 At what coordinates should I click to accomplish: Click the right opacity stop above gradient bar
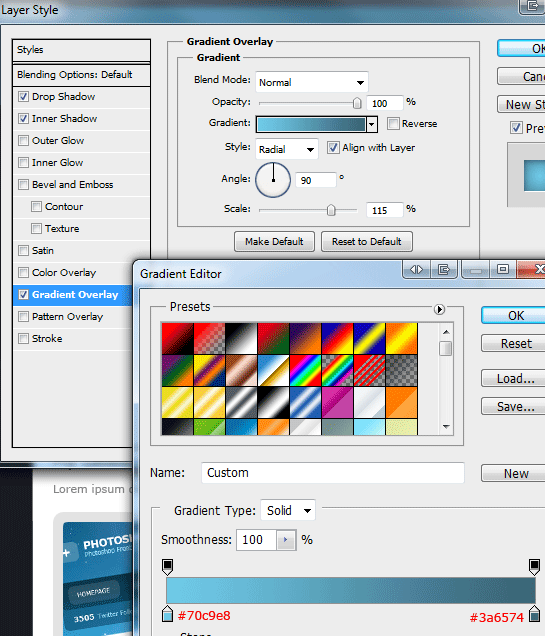point(534,567)
